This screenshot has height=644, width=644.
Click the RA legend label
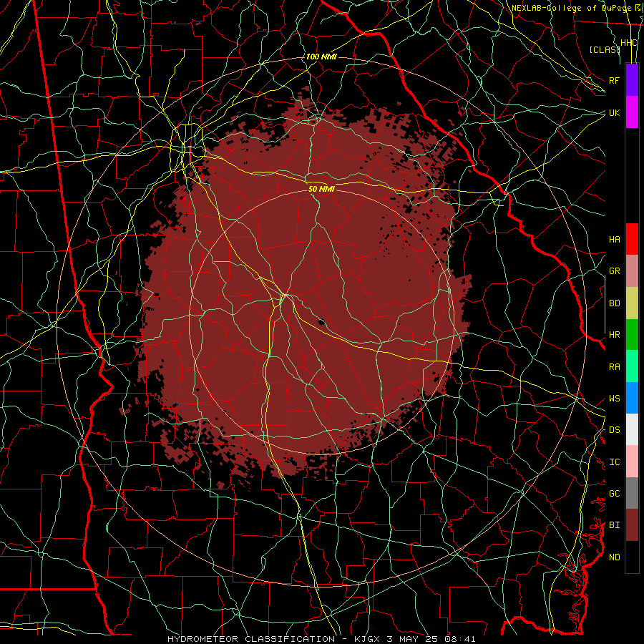[x=615, y=367]
